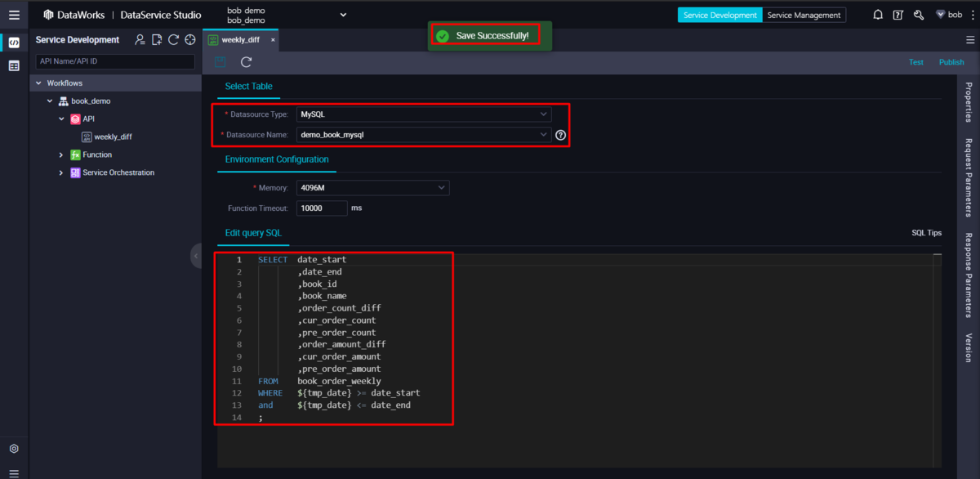Click the Service Development panel title

[x=78, y=39]
